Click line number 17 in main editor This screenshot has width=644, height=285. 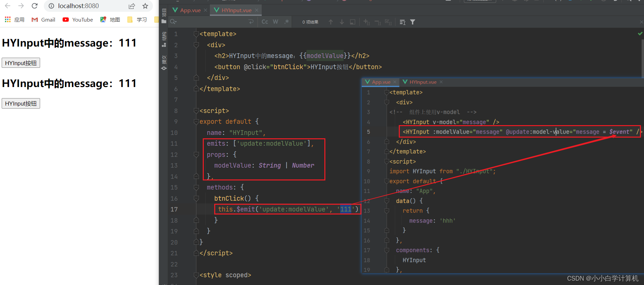[x=174, y=209]
